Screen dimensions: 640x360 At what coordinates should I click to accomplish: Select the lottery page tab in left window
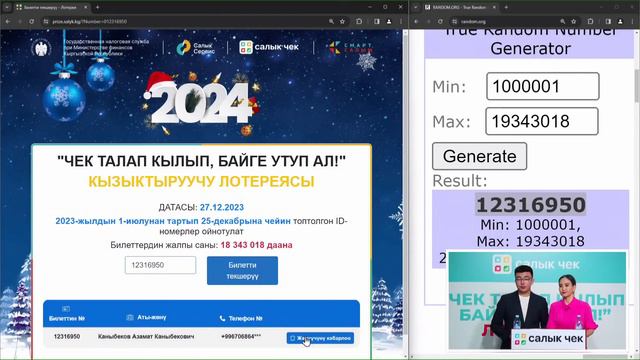[51, 7]
